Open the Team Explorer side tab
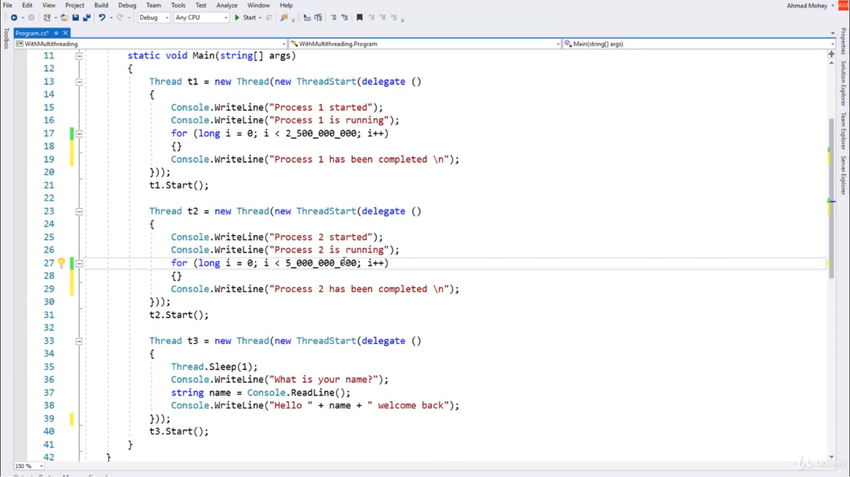This screenshot has height=477, width=850. click(843, 131)
